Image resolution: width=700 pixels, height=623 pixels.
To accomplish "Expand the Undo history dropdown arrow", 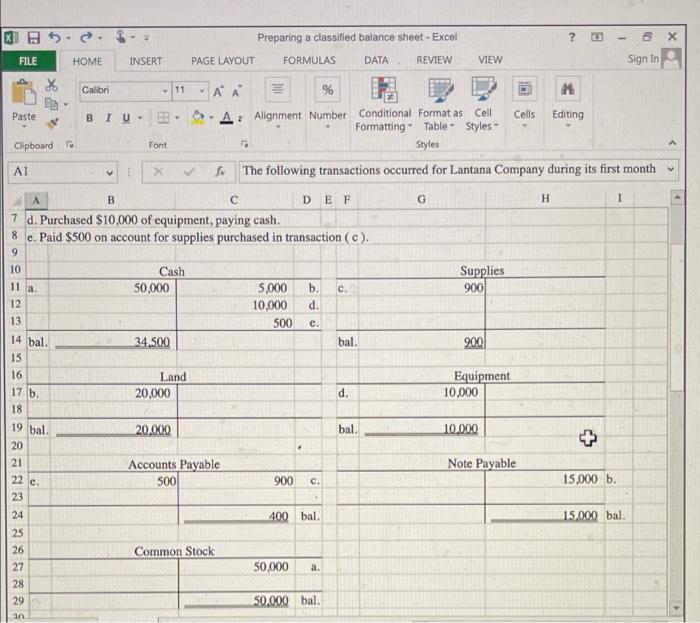I will pos(69,38).
